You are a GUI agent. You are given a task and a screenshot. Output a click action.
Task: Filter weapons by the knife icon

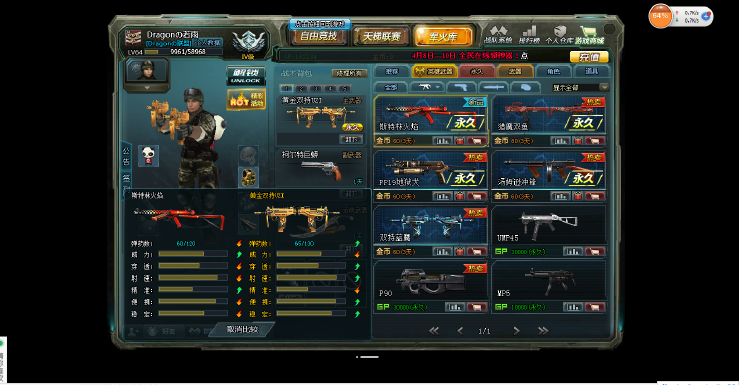click(x=494, y=87)
